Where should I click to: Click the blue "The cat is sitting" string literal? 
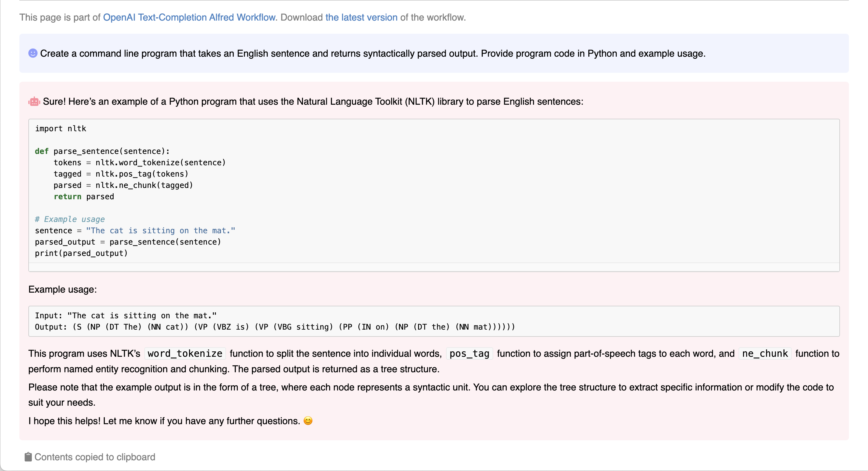pos(160,231)
